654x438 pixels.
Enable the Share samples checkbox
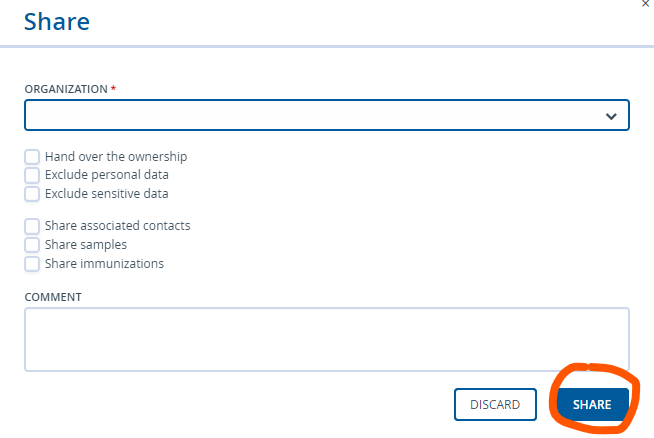(x=32, y=245)
